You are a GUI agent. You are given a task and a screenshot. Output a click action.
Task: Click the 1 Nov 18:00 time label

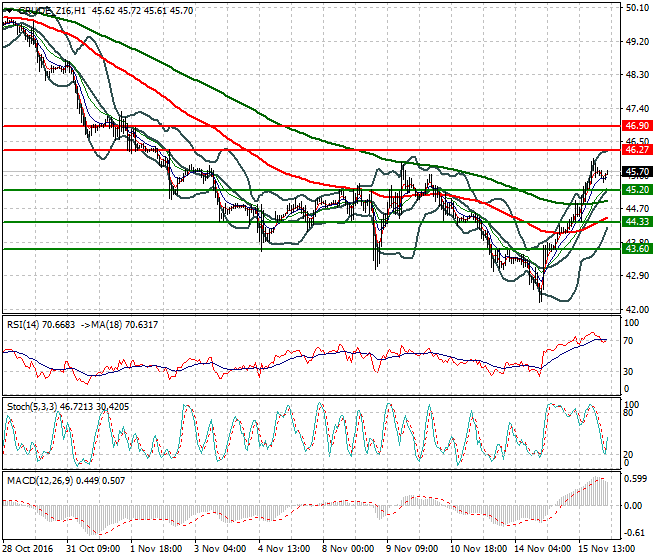click(x=156, y=549)
